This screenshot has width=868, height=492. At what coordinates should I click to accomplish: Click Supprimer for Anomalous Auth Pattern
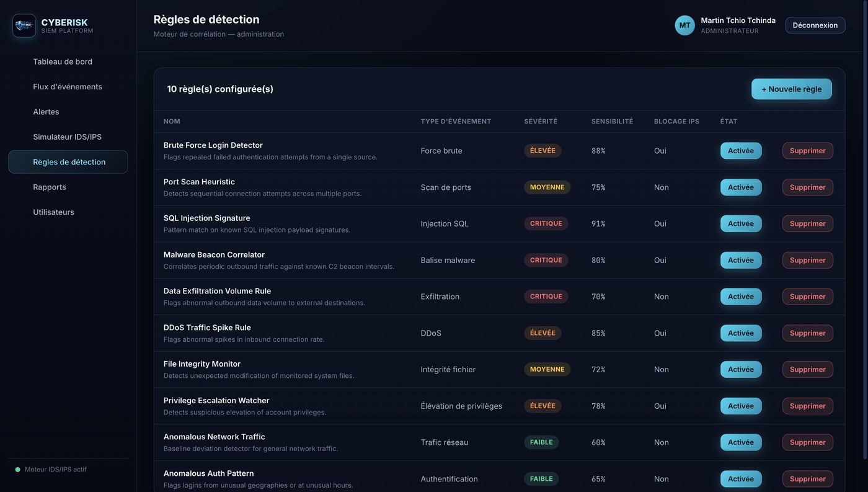(x=808, y=479)
